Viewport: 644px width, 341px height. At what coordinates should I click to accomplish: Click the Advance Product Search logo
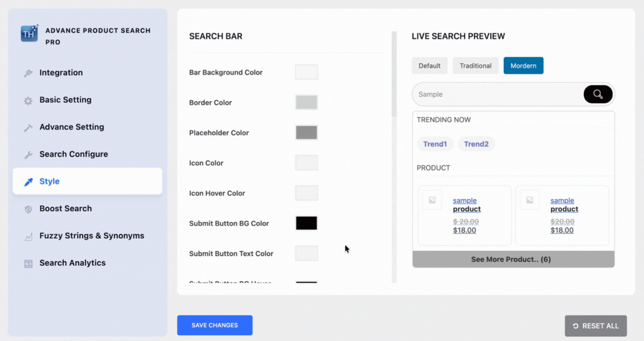[29, 34]
